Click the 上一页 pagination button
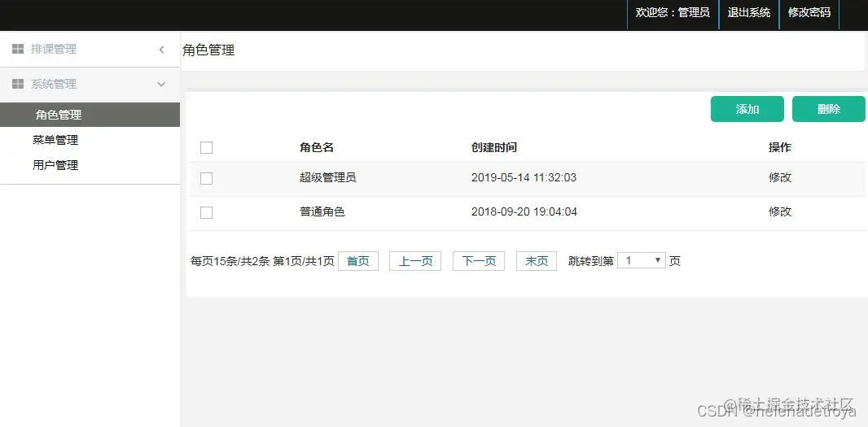Screen dimensions: 868x427 [x=415, y=261]
